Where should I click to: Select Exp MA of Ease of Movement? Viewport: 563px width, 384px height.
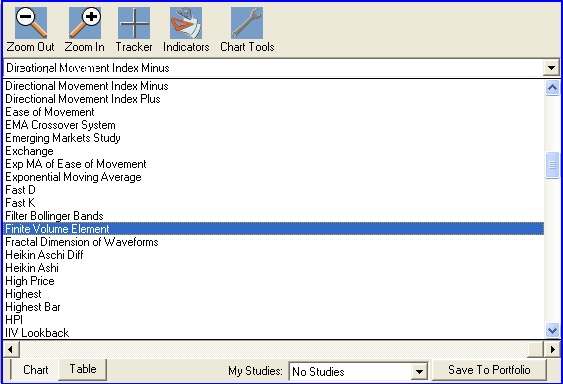[x=274, y=164]
